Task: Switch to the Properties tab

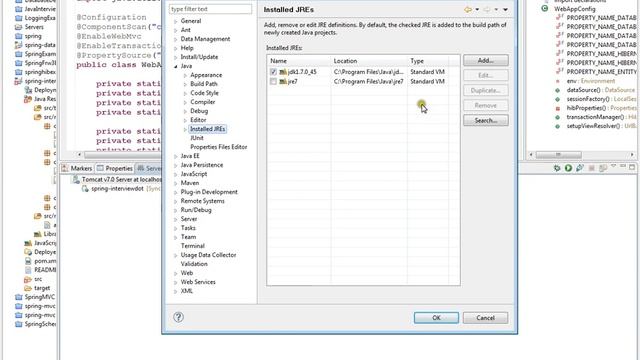Action: 115,168
